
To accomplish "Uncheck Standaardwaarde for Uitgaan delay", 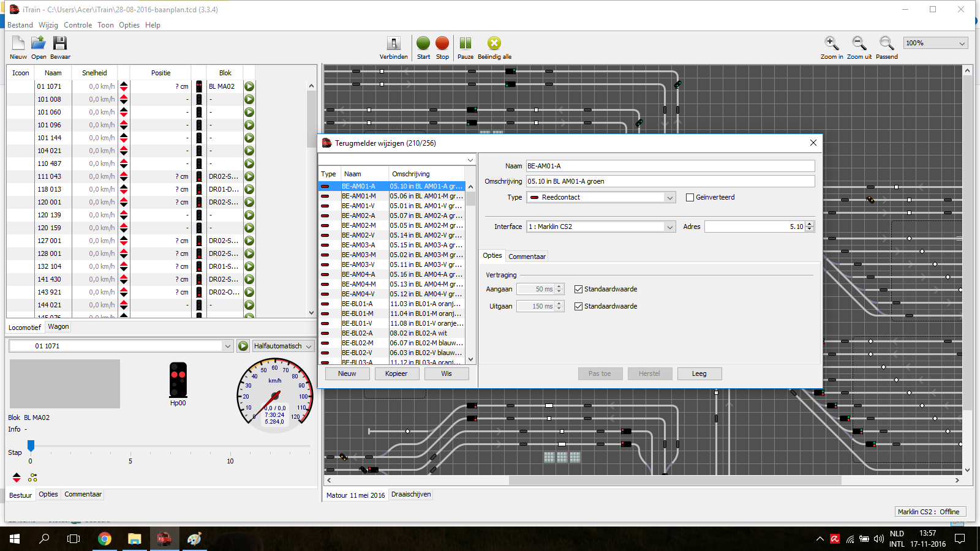I will click(x=578, y=306).
